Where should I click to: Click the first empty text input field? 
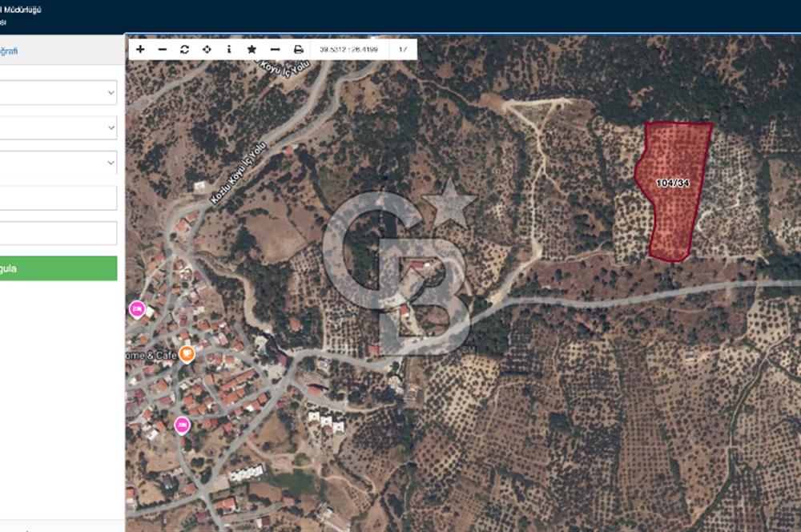pos(58,198)
